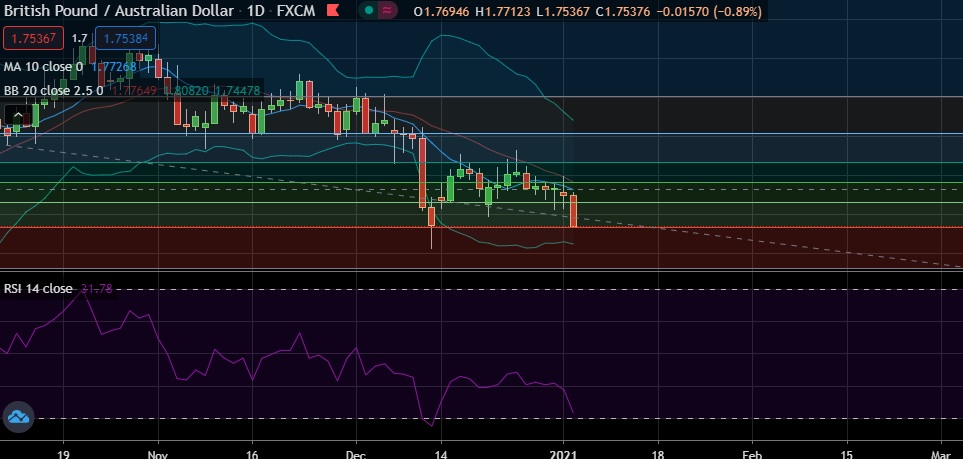
Task: Click the low price L1.75367
Action: pos(562,11)
